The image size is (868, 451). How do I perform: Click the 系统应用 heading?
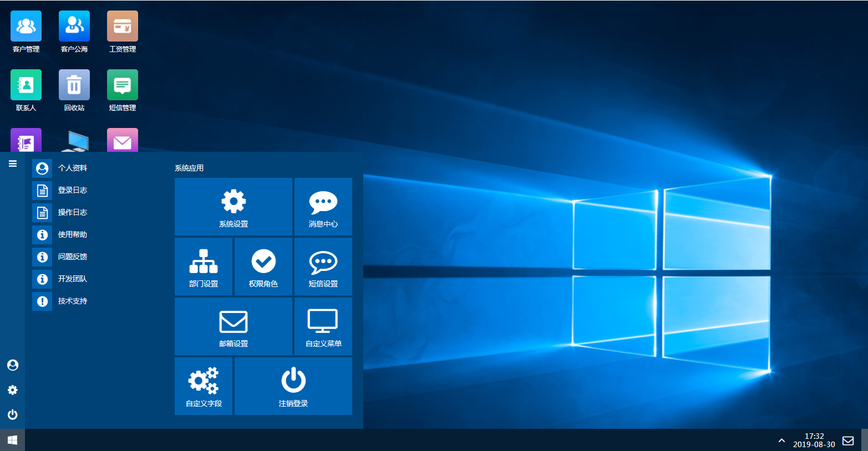189,168
